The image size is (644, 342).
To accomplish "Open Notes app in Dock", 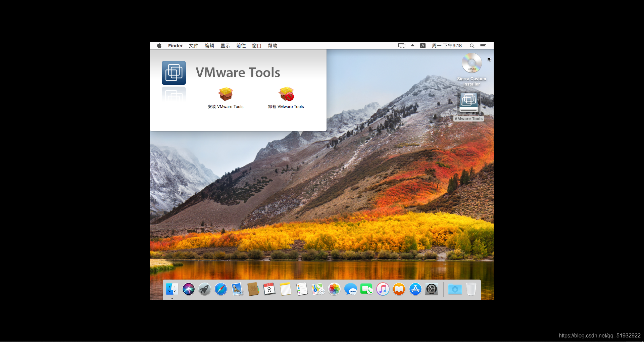I will 286,289.
